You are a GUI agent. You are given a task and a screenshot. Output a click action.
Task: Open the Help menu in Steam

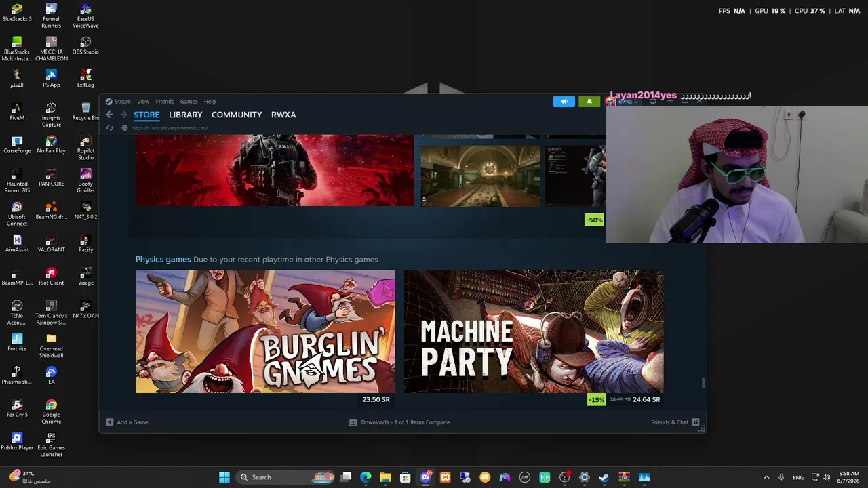(210, 102)
